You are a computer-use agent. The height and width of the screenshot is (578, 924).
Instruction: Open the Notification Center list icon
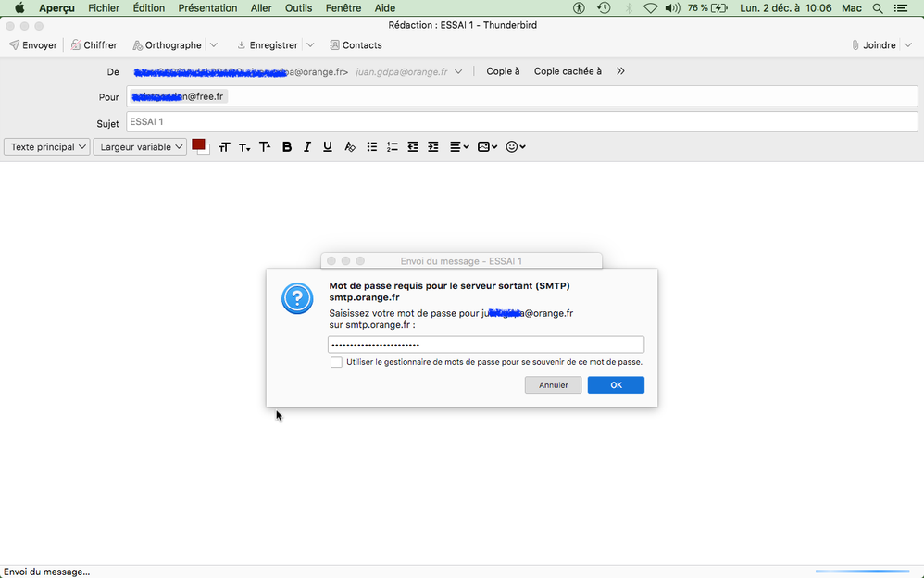901,8
